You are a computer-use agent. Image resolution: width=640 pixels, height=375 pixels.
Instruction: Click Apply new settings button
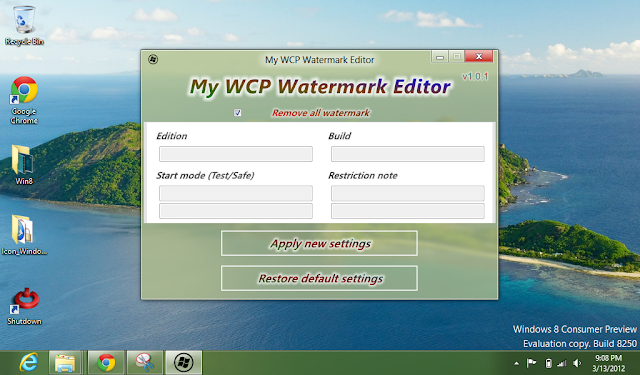[319, 243]
